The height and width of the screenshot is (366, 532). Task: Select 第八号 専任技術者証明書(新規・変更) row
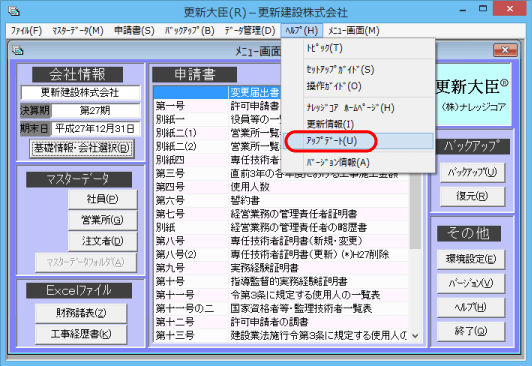[282, 241]
